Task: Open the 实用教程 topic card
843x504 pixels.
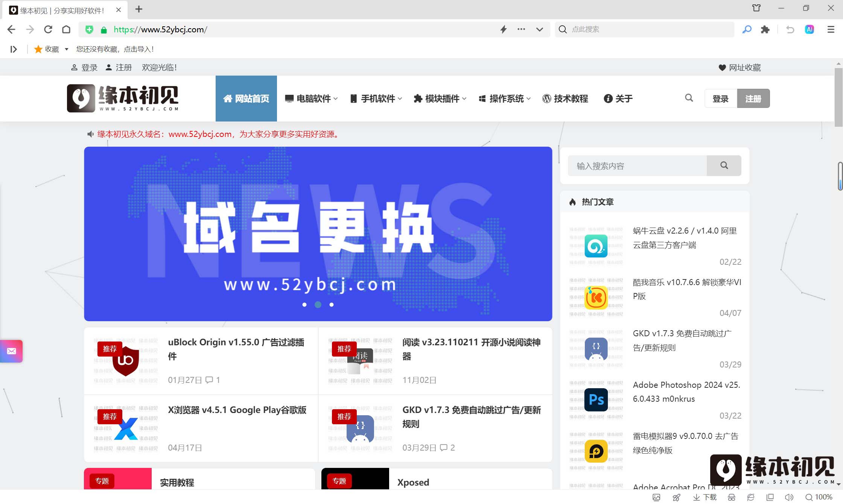Action: (x=199, y=479)
